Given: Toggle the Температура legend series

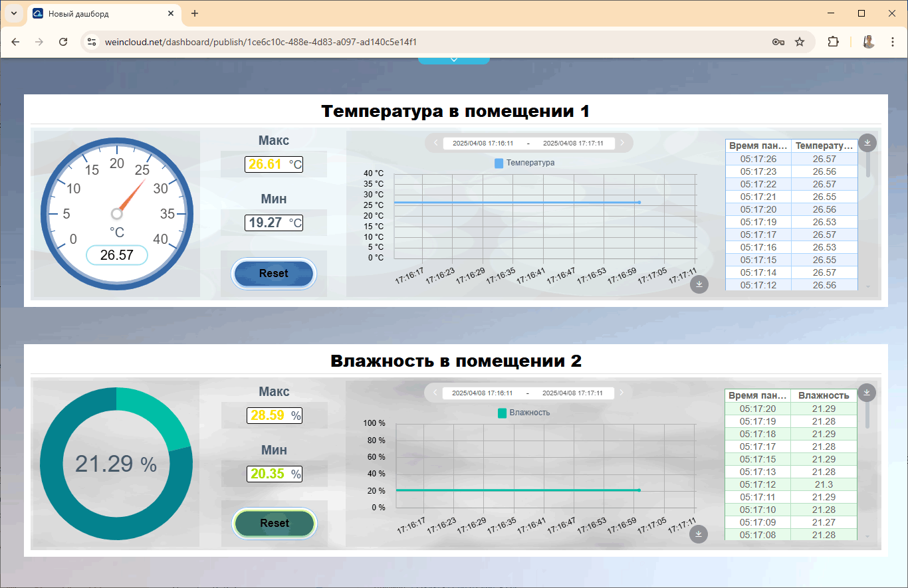Looking at the screenshot, I should tap(524, 163).
